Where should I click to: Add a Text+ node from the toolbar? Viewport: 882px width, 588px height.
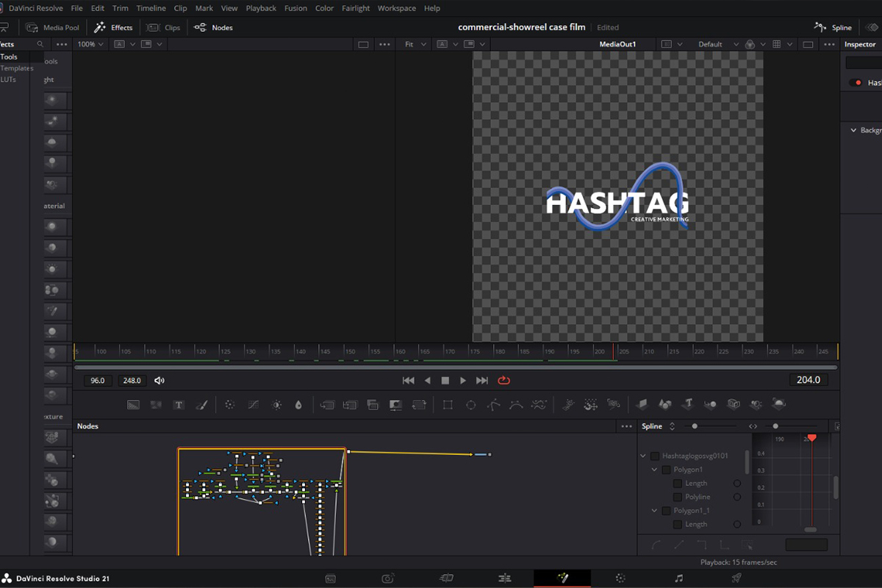point(179,404)
